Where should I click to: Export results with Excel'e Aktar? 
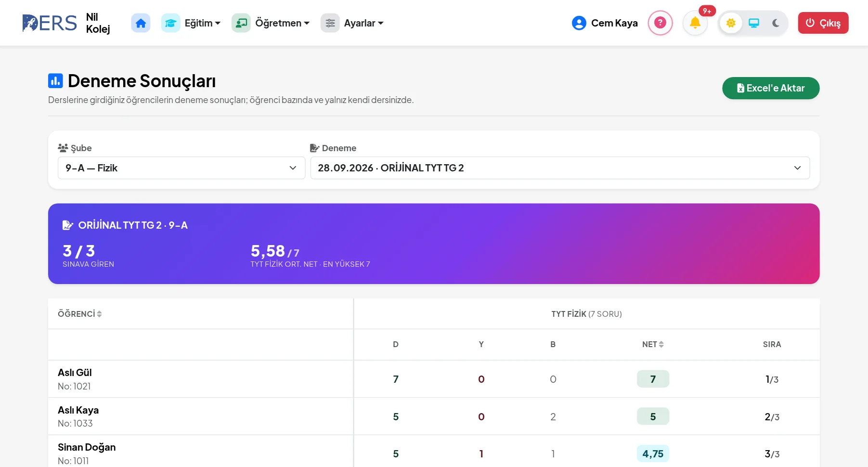(x=771, y=88)
